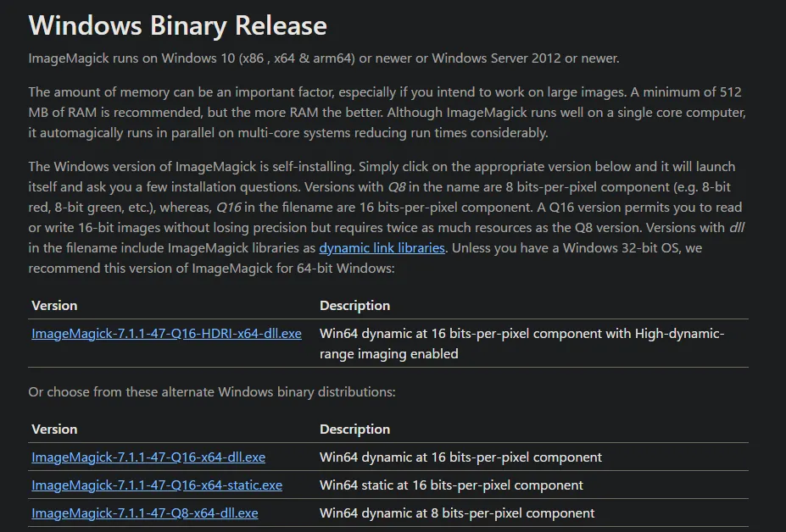786x532 pixels.
Task: Click the 'Or choose from these alternate' text
Action: (212, 392)
